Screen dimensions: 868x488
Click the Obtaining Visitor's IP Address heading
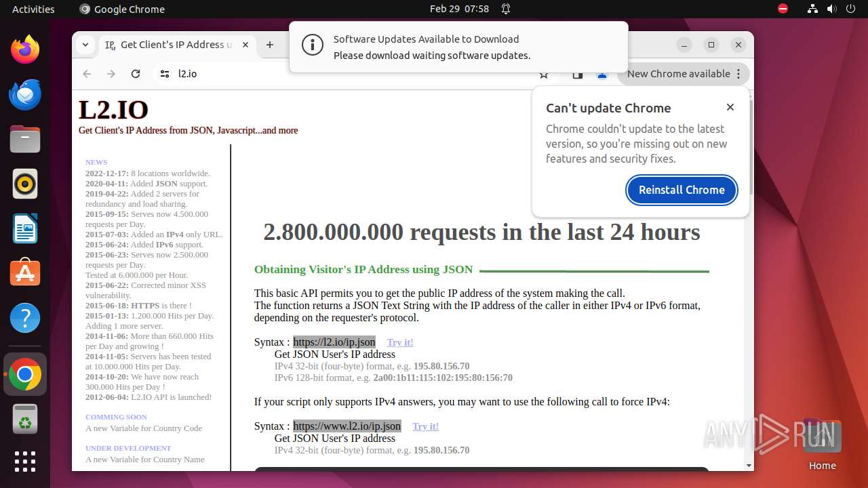(x=363, y=269)
